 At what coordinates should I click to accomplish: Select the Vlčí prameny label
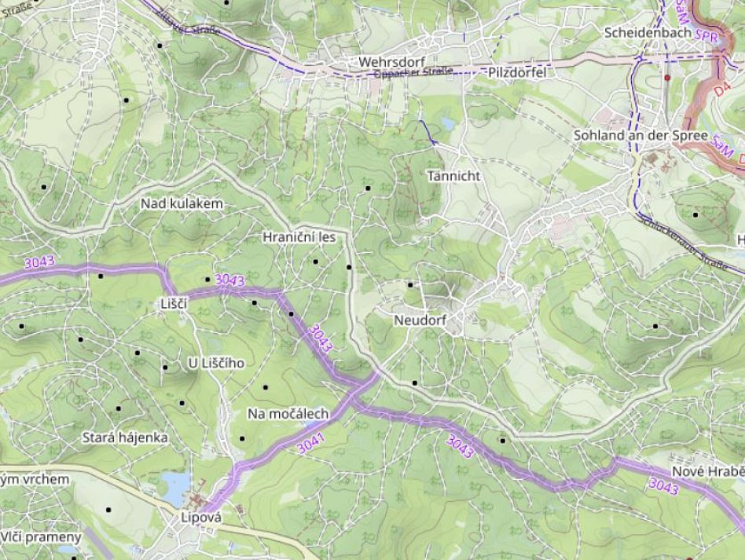click(41, 537)
